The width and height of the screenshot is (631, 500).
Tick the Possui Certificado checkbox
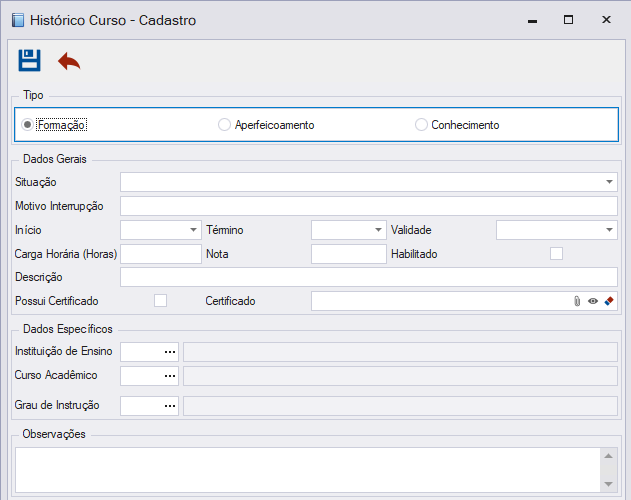tap(160, 301)
